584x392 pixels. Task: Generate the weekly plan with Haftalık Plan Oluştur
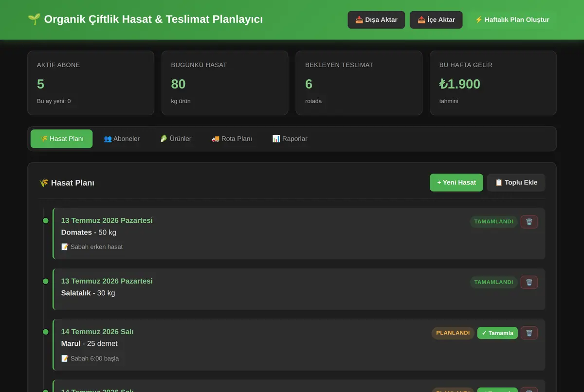[512, 20]
